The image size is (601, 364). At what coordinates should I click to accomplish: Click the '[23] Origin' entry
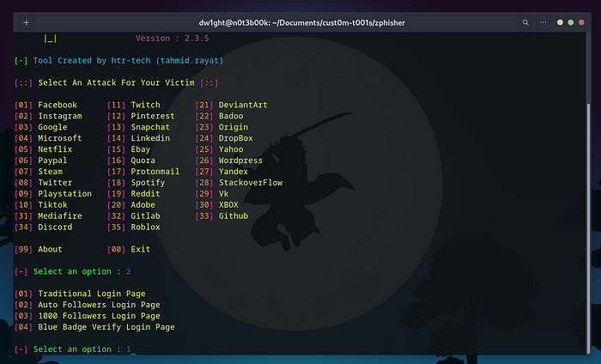(222, 127)
